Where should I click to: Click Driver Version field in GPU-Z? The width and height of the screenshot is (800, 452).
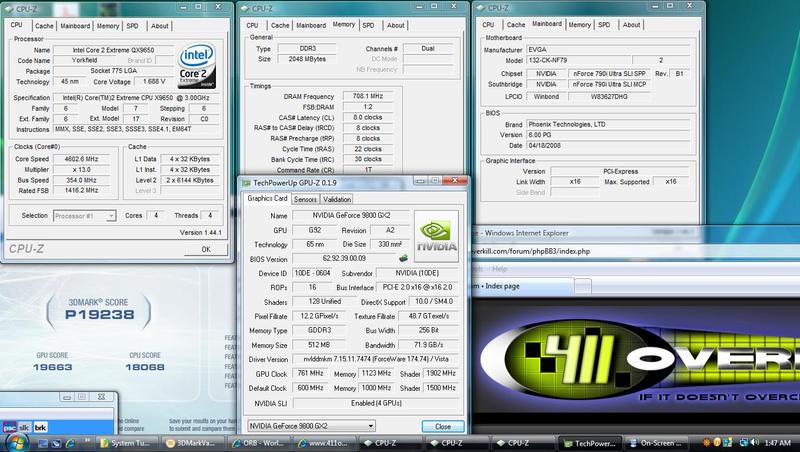pos(376,359)
